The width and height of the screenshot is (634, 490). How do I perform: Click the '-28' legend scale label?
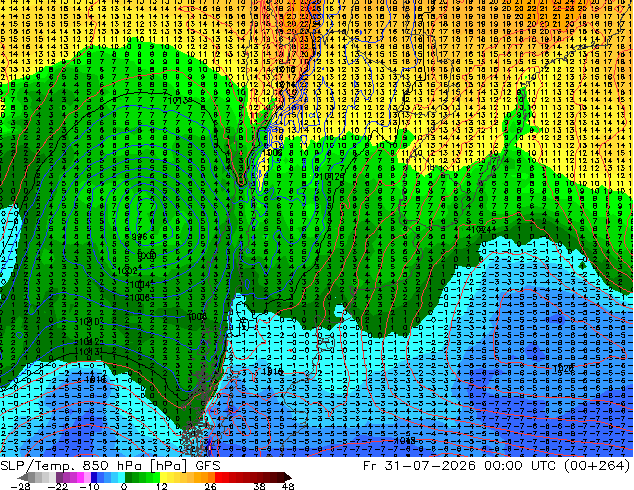point(20,486)
